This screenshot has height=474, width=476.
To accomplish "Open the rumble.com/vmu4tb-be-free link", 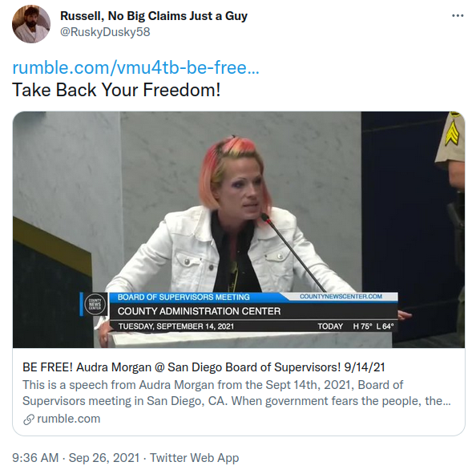I will pos(135,67).
